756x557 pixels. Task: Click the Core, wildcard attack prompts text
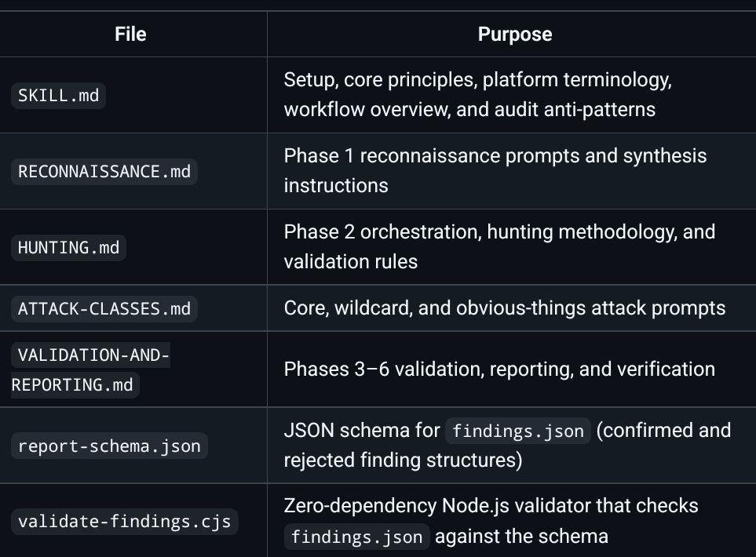504,308
